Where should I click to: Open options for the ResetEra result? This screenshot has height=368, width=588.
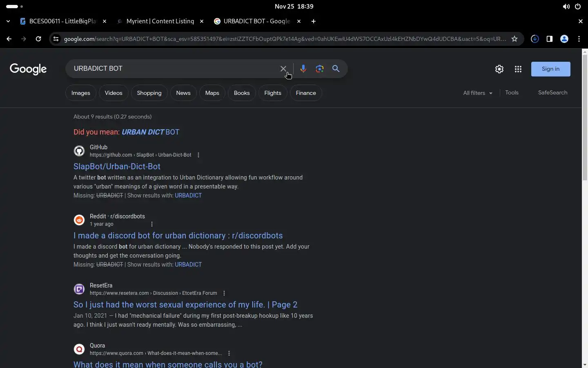[x=224, y=293]
